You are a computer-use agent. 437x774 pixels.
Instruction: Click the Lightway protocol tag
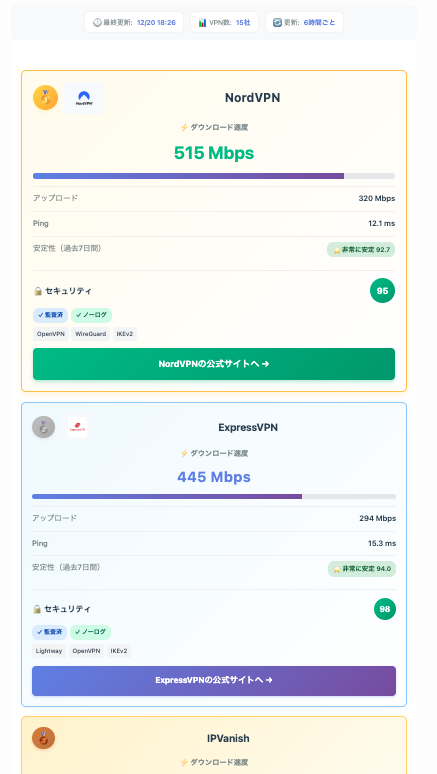(x=49, y=651)
